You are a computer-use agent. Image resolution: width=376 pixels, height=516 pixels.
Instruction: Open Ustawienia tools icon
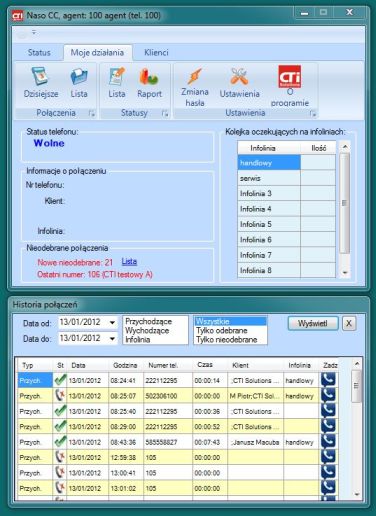pos(239,76)
